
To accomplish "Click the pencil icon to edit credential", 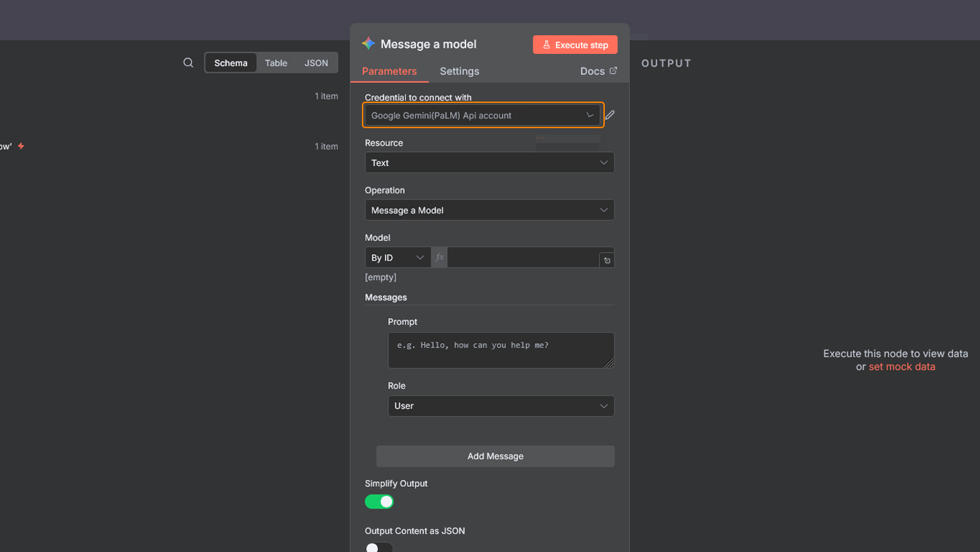I will pos(610,115).
